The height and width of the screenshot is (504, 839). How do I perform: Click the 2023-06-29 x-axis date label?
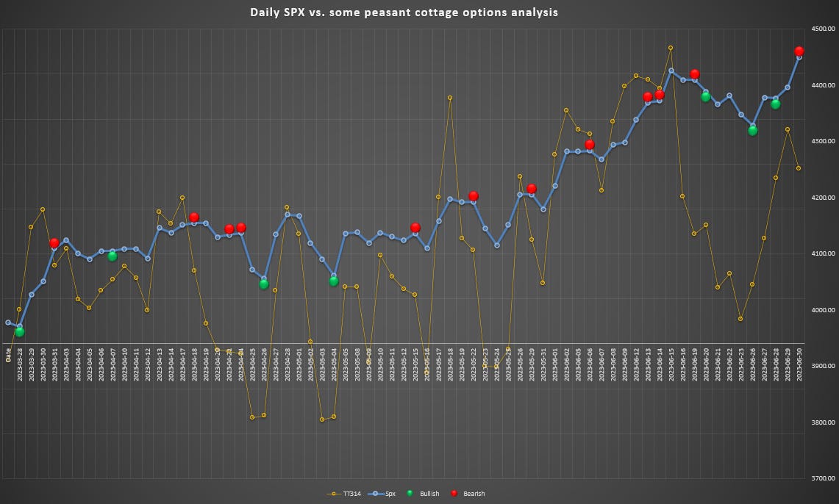[788, 364]
